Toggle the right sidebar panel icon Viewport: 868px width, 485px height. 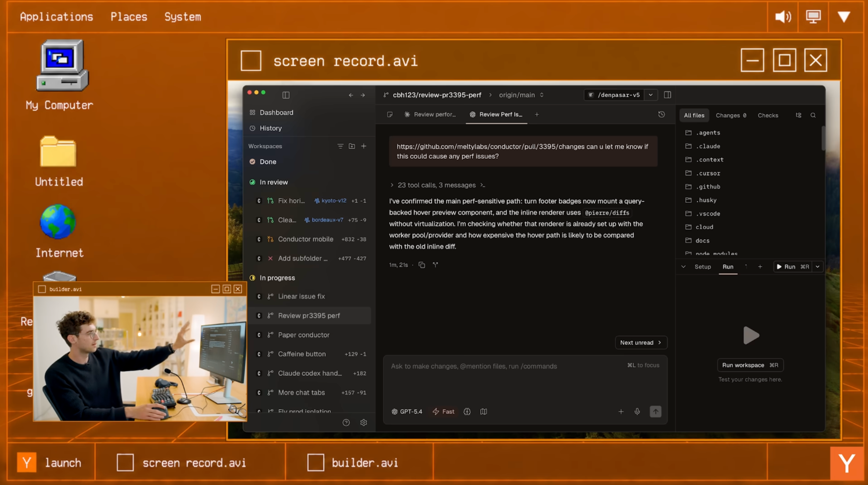pos(667,95)
